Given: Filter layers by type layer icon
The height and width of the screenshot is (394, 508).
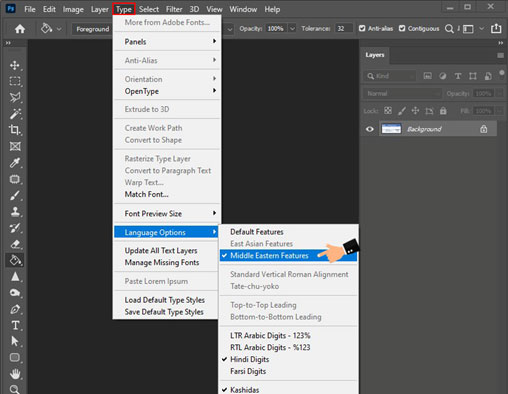Looking at the screenshot, I should pos(458,76).
